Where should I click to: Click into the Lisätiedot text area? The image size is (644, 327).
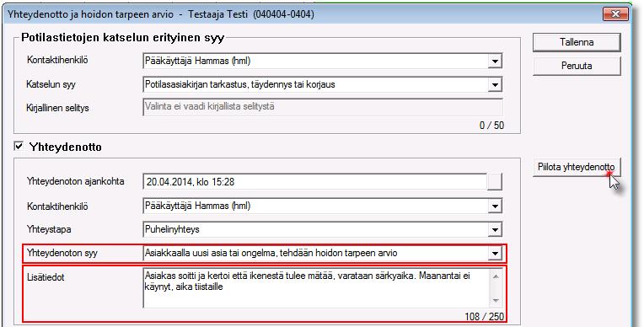[316, 287]
